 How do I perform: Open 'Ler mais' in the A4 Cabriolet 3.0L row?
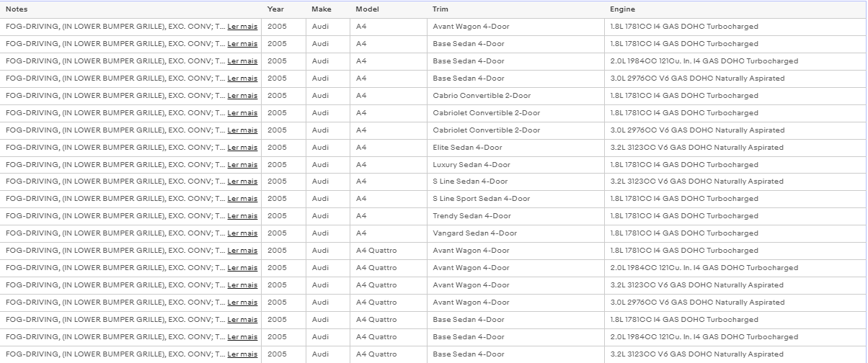pyautogui.click(x=242, y=130)
